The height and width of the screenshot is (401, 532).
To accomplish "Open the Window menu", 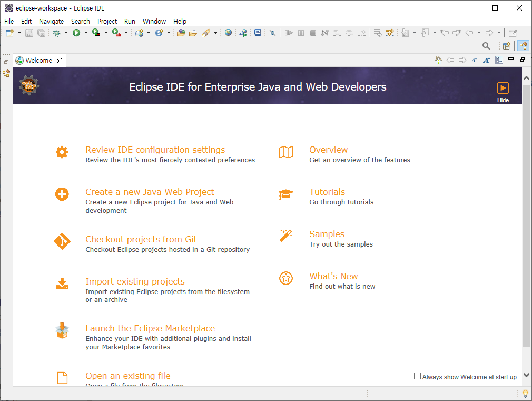I will click(x=154, y=22).
